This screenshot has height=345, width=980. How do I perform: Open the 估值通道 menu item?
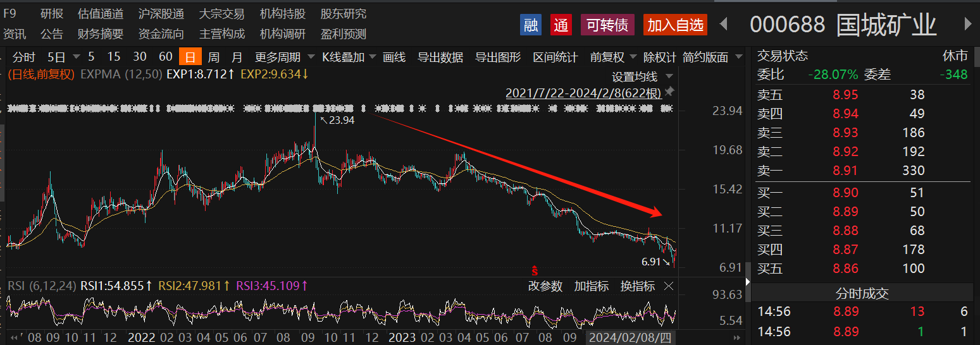pyautogui.click(x=101, y=13)
